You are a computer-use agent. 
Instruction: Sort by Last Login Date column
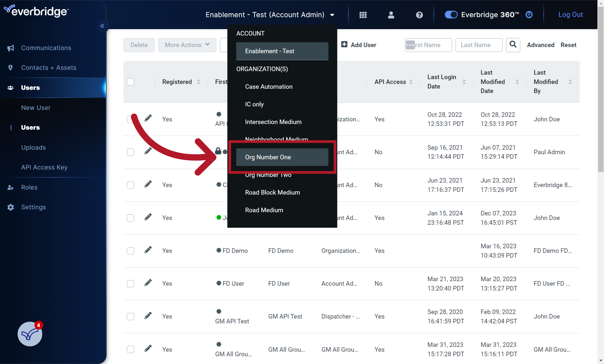464,82
